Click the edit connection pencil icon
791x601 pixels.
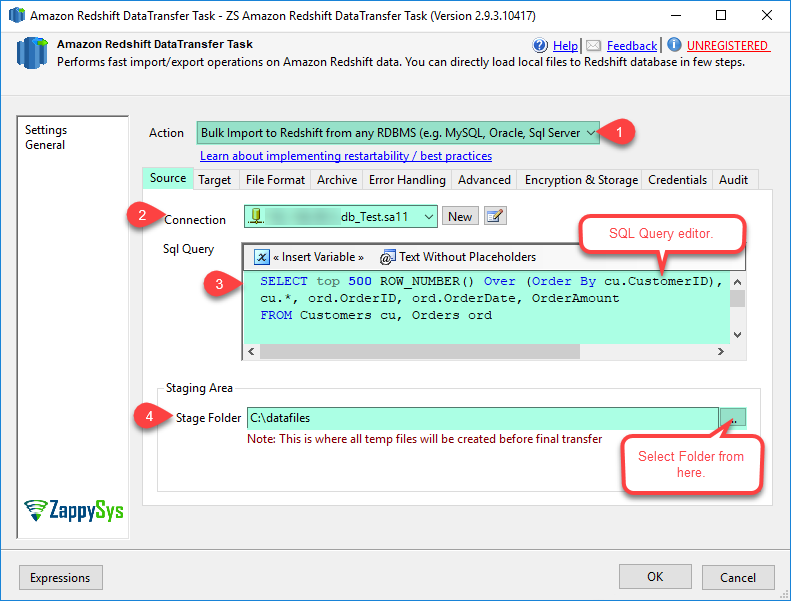click(x=495, y=216)
